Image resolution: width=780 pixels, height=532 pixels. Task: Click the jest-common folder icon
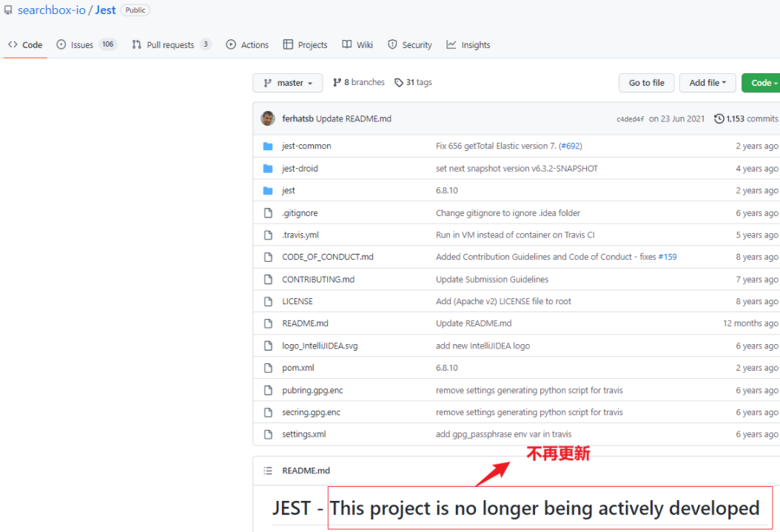[x=268, y=147]
